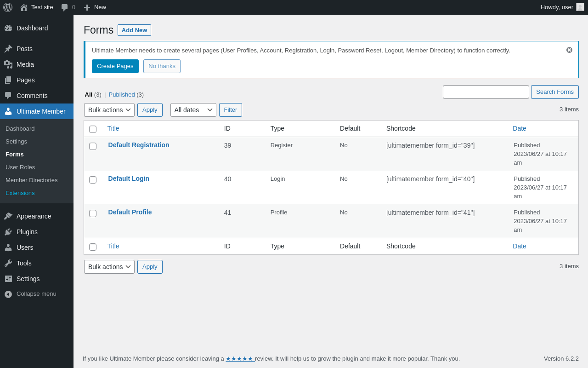This screenshot has height=368, width=588.
Task: Click the Posts pushpin icon
Action: (8, 49)
